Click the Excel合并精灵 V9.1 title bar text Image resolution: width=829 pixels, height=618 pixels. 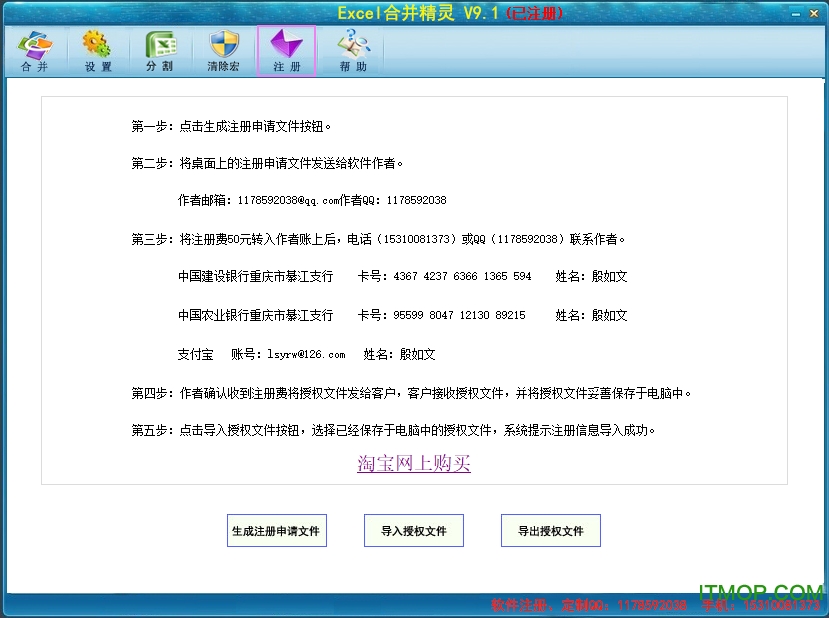click(449, 13)
